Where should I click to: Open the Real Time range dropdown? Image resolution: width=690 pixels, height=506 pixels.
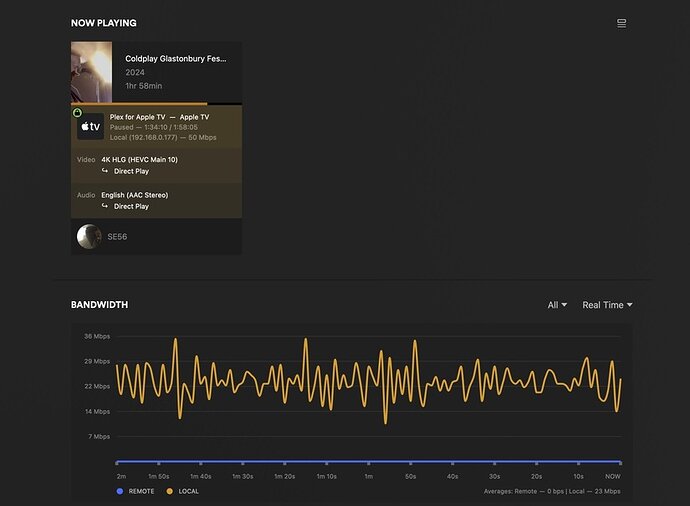click(x=607, y=305)
